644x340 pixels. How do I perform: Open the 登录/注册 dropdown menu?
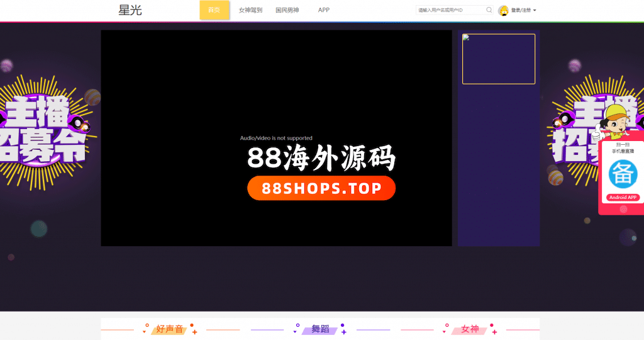(x=523, y=10)
